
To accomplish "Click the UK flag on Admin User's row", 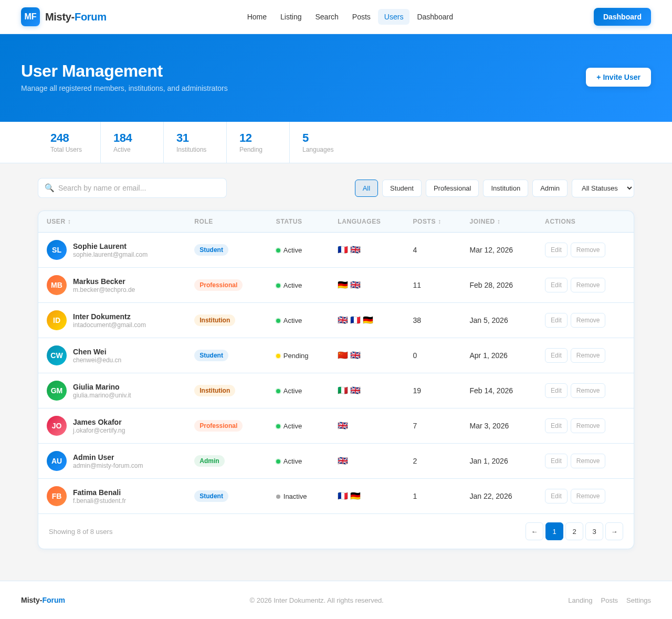I will point(342,461).
